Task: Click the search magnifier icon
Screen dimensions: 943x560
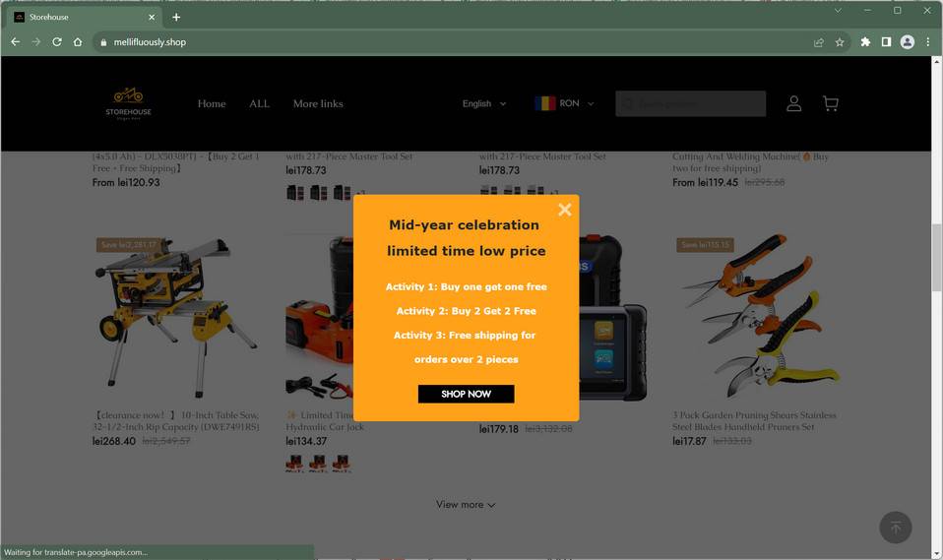Action: coord(627,104)
